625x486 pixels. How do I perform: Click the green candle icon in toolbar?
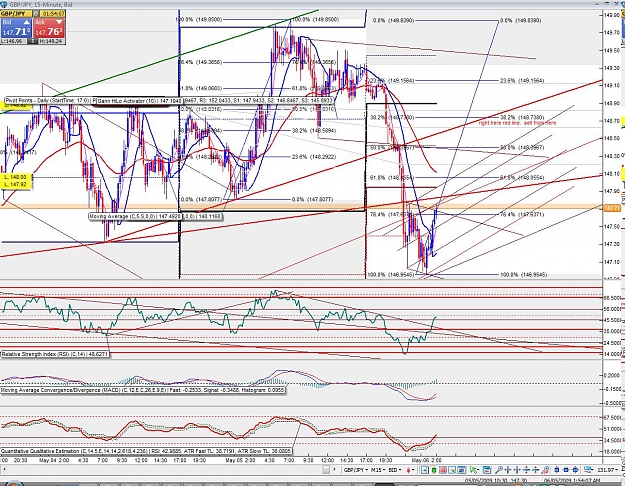pyautogui.click(x=434, y=470)
